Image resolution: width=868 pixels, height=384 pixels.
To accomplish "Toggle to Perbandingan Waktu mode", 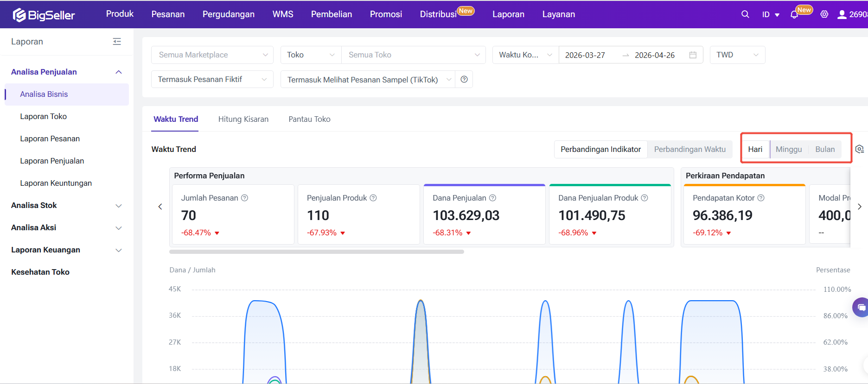I will pos(689,149).
